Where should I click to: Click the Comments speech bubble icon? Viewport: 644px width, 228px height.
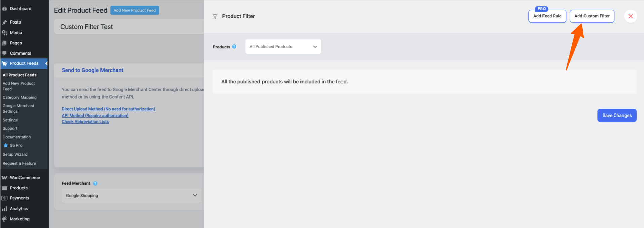(x=5, y=53)
